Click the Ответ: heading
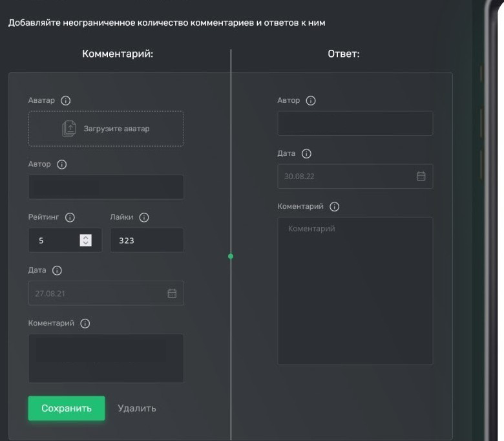504x441 pixels. (x=344, y=54)
